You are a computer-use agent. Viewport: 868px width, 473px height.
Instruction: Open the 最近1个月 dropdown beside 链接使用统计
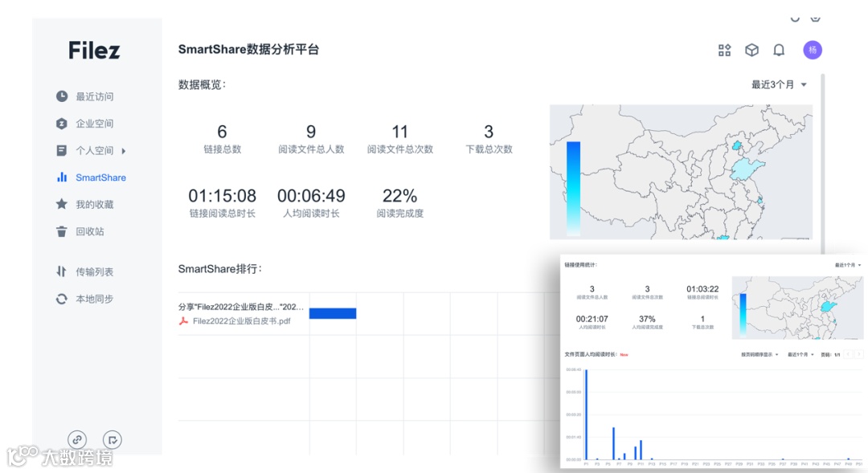coord(848,265)
